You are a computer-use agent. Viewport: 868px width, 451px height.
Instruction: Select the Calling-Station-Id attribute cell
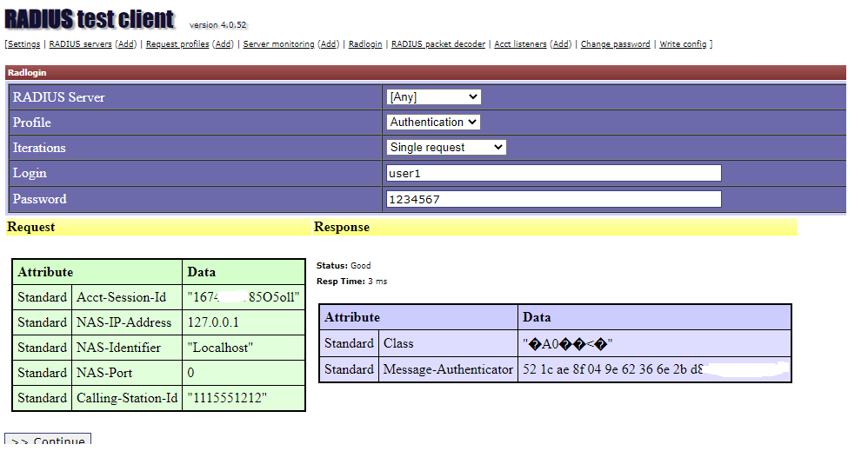click(x=127, y=398)
